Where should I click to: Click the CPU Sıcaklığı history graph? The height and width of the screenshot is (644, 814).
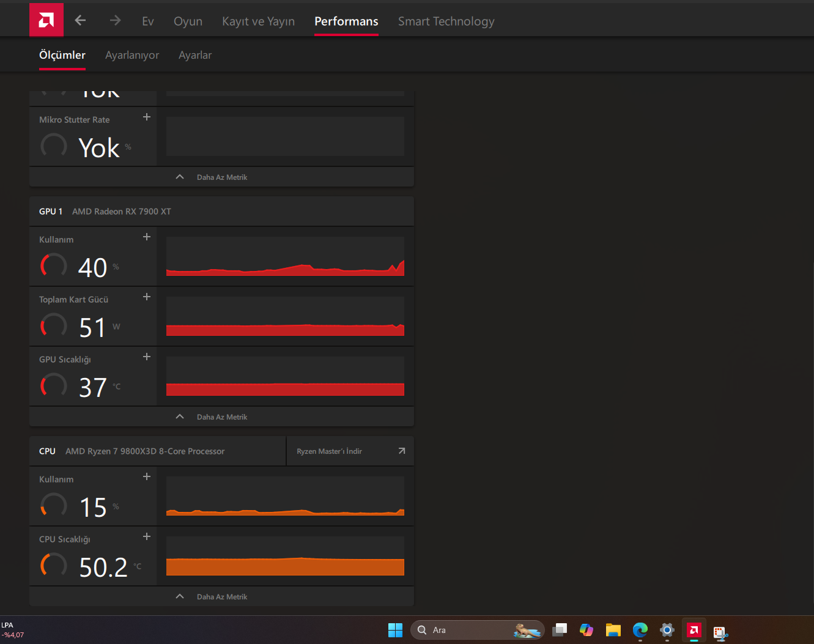(285, 556)
